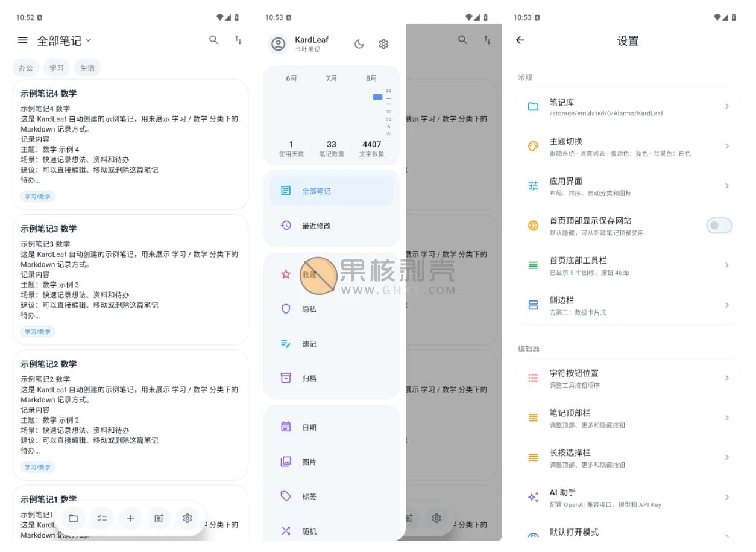The image size is (756, 552).
Task: Tap 学习/数学 tag on 示例笔记3 card
Action: tap(38, 332)
